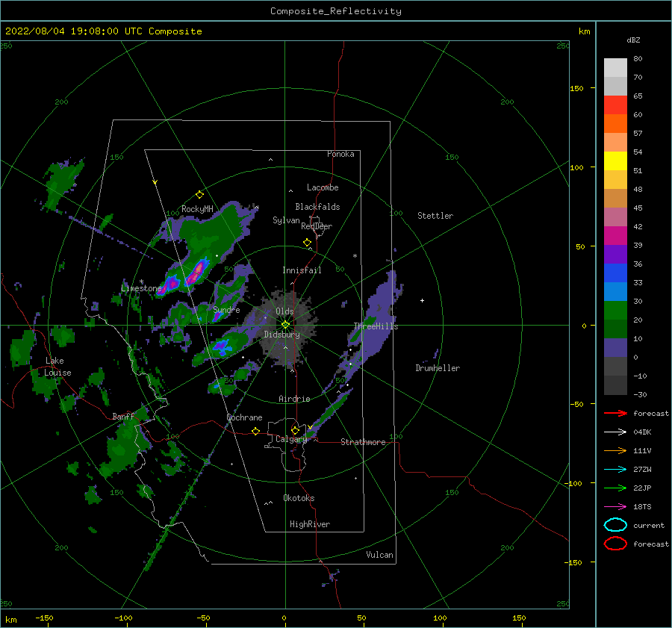Viewport: 672px width, 628px height.
Task: Click the yellow diamond marker above RockyMH
Action: pyautogui.click(x=199, y=195)
